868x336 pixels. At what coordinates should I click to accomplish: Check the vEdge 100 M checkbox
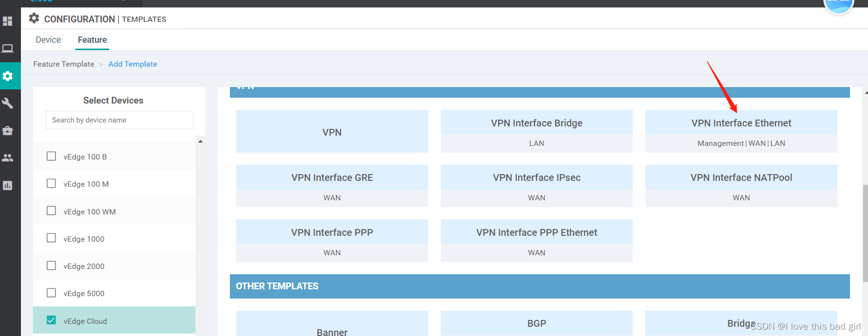click(51, 183)
